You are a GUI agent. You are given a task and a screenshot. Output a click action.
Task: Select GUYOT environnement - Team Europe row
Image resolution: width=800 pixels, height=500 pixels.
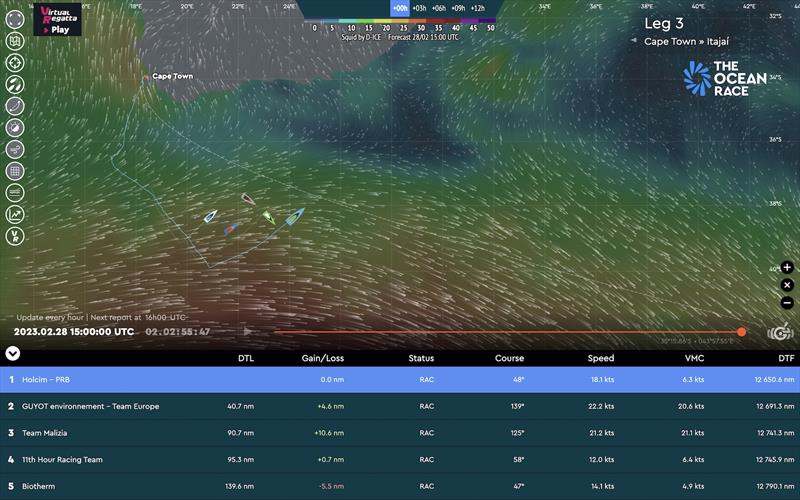pos(400,406)
